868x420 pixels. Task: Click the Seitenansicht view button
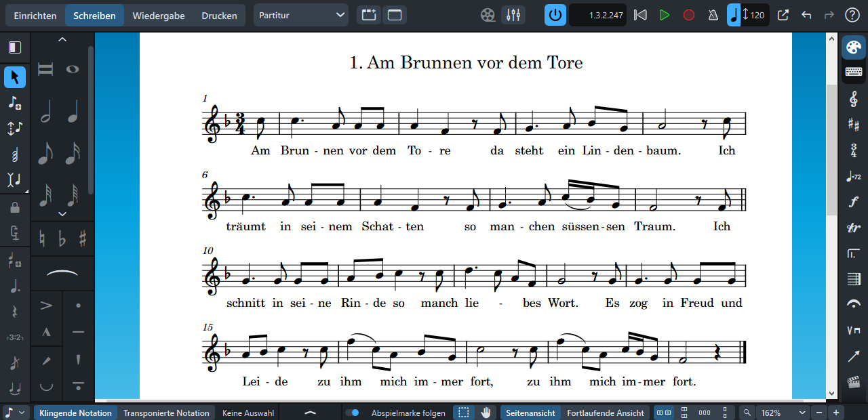coord(530,413)
